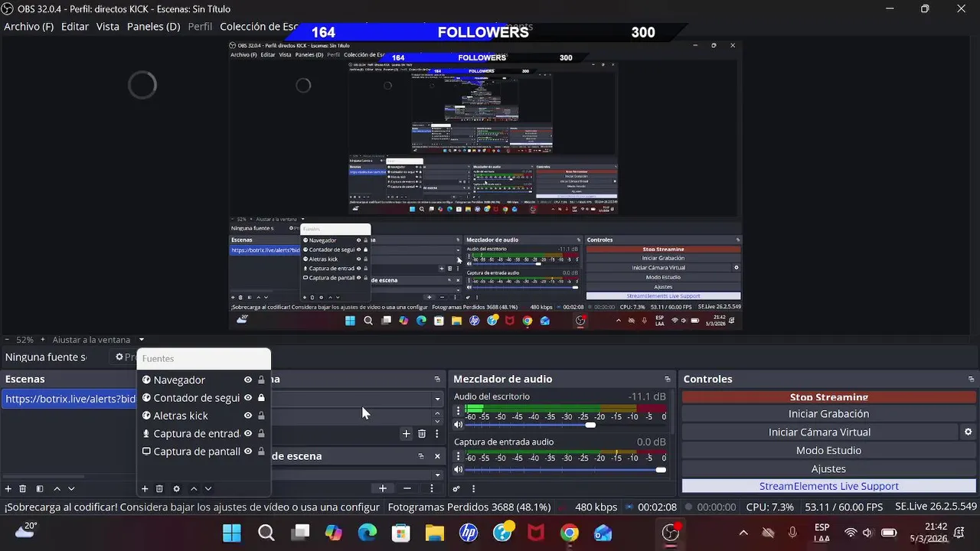Screen dimensions: 980x551
Task: Unlock the Contador de segui source
Action: 261,398
